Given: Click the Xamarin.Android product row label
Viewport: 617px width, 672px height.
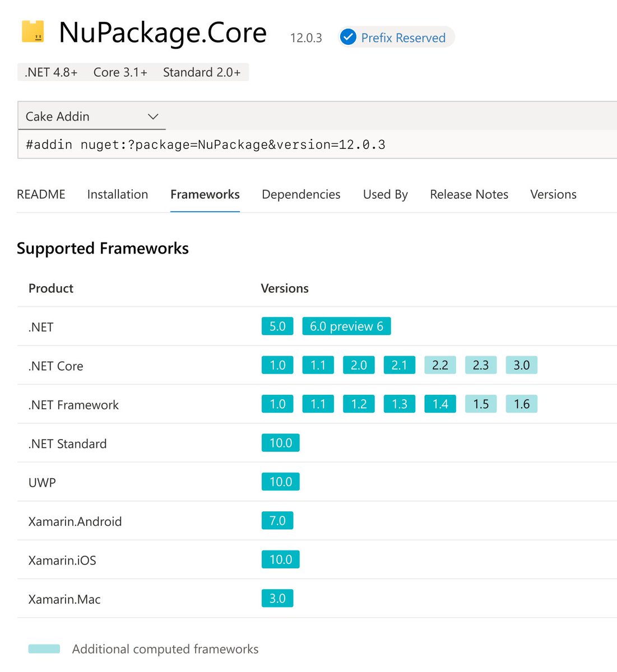Looking at the screenshot, I should pyautogui.click(x=75, y=521).
